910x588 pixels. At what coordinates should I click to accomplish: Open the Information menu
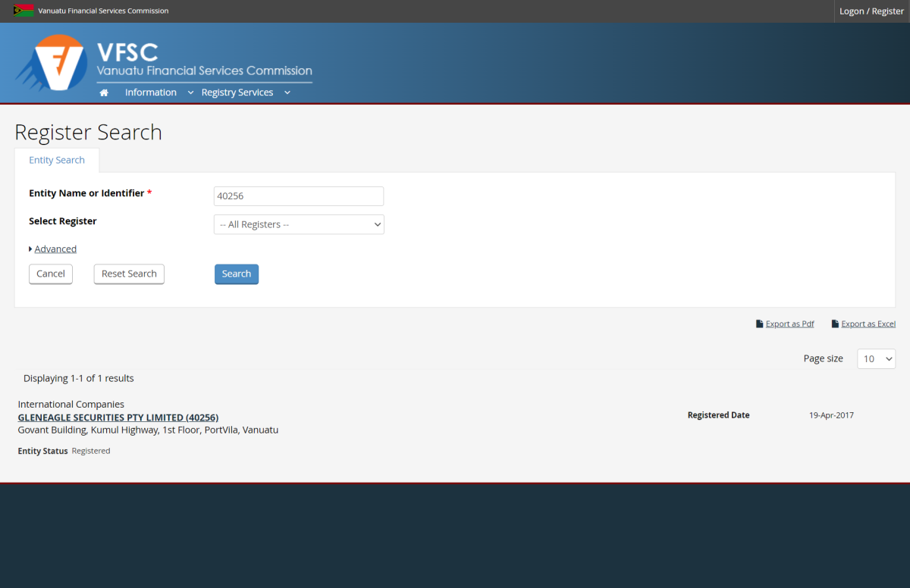pyautogui.click(x=150, y=92)
